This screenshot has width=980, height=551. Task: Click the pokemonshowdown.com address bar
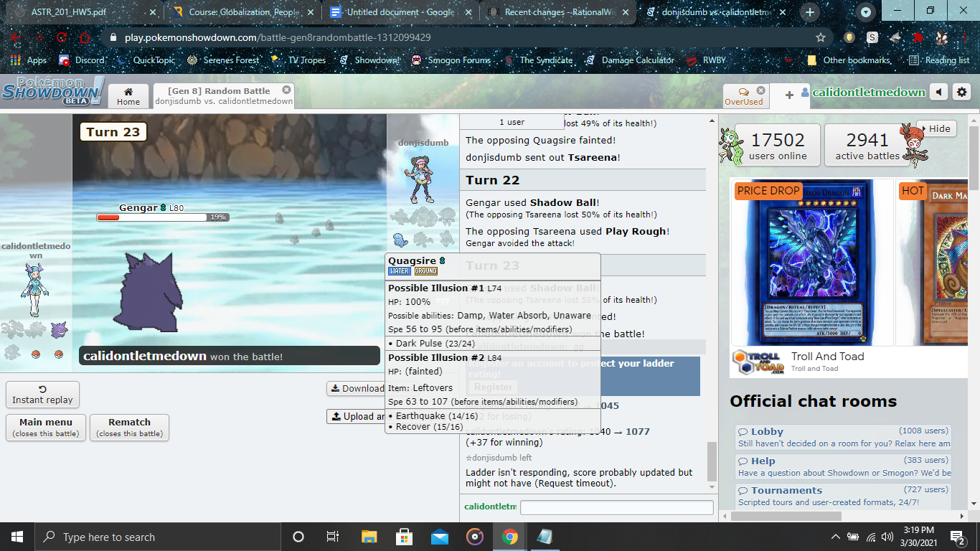click(466, 37)
